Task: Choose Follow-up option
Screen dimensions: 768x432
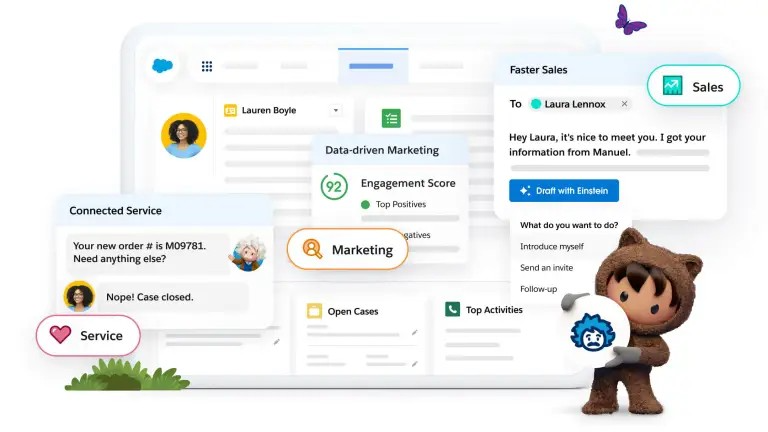Action: [538, 289]
